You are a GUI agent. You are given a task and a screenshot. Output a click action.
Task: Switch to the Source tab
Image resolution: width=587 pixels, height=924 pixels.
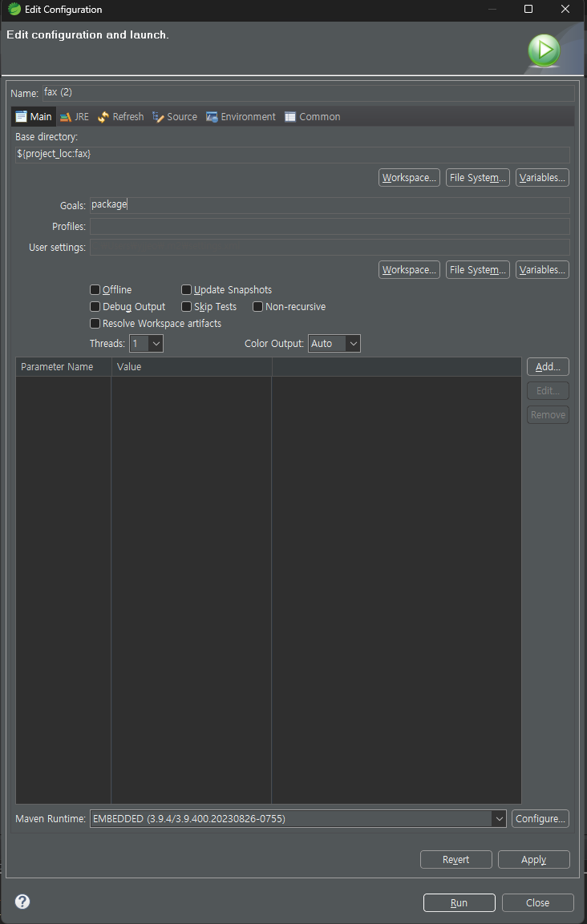pyautogui.click(x=175, y=117)
